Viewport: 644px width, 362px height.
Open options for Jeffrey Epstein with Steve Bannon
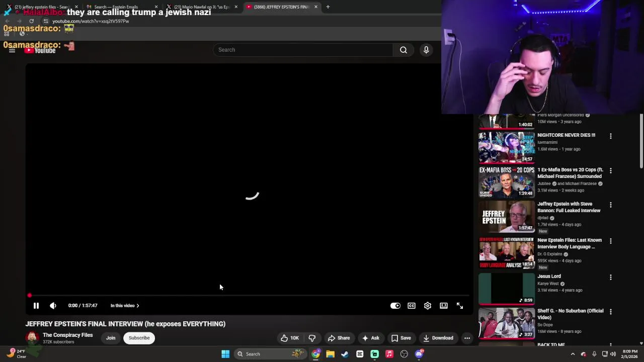(x=611, y=205)
